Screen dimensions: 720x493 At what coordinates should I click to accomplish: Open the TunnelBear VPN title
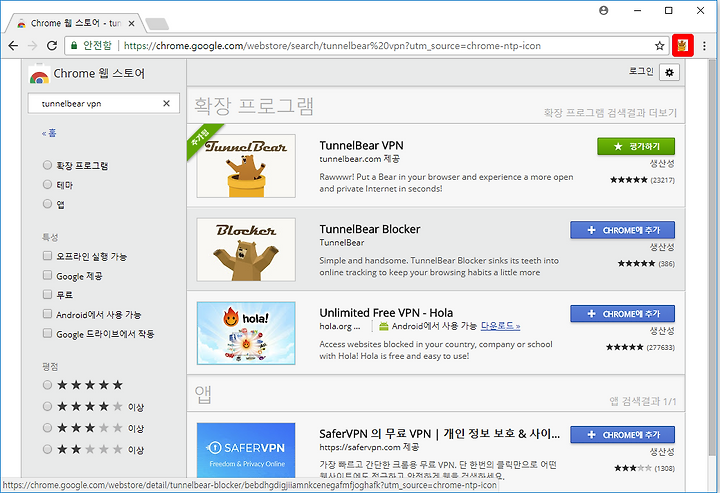tap(361, 146)
